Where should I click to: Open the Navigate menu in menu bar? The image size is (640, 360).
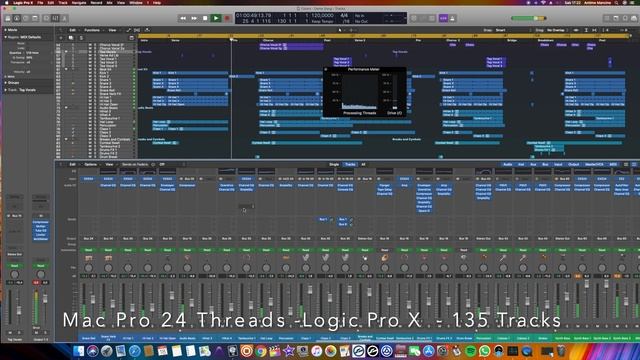pos(79,2)
